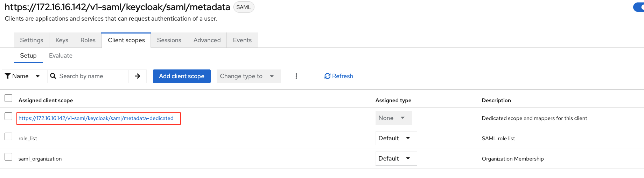Select the role_list row checkbox
The width and height of the screenshot is (644, 178).
point(8,136)
